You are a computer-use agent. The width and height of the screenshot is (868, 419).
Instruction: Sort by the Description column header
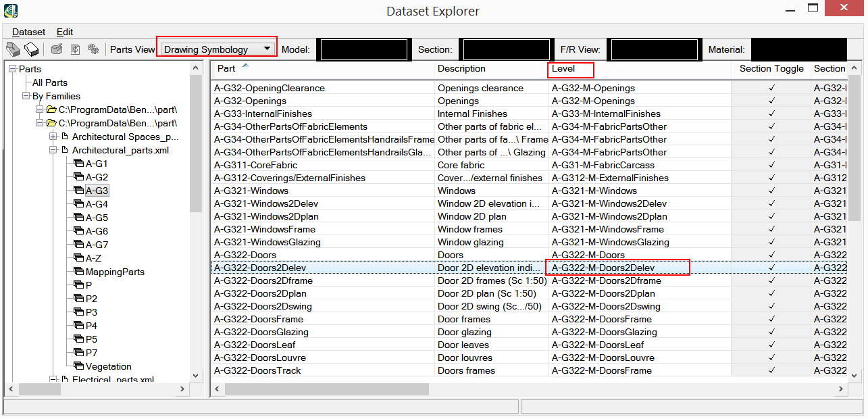pyautogui.click(x=492, y=68)
